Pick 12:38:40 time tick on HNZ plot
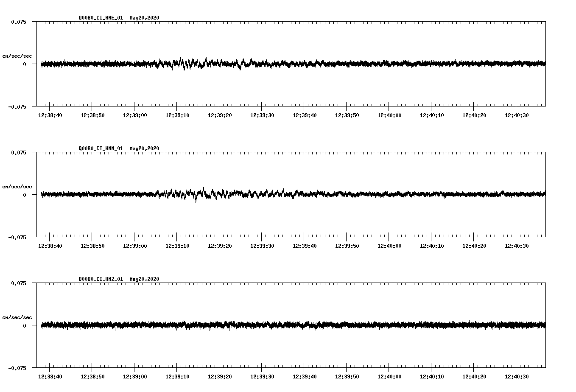This screenshot has height=392, width=576. (50, 377)
